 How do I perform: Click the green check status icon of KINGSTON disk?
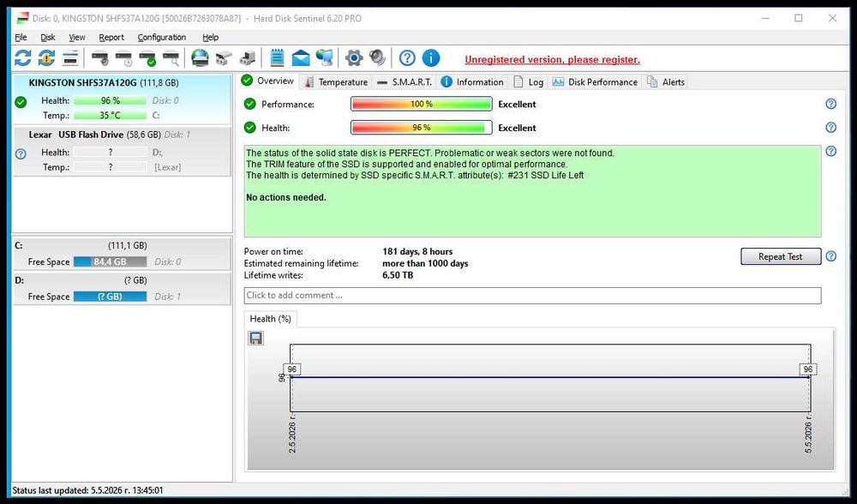[x=21, y=102]
